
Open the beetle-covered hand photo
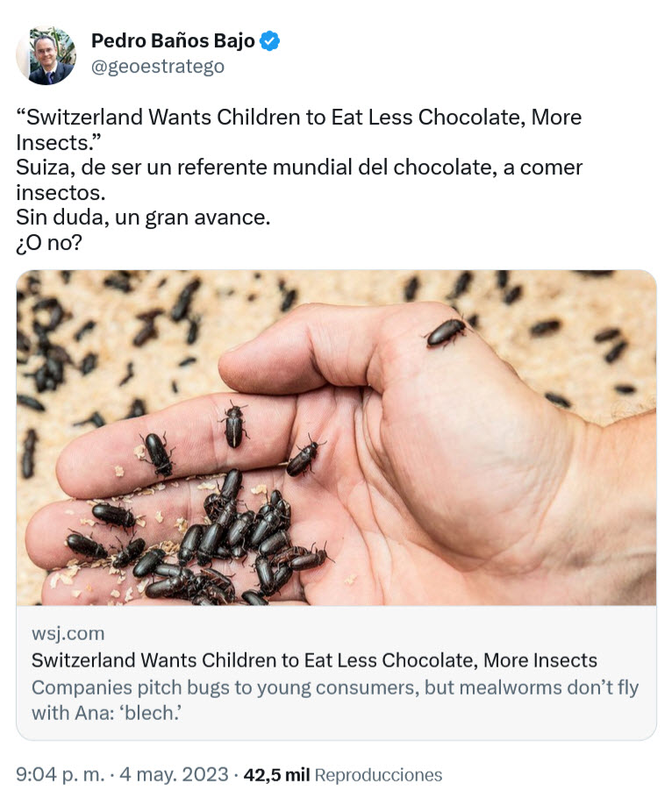(336, 437)
